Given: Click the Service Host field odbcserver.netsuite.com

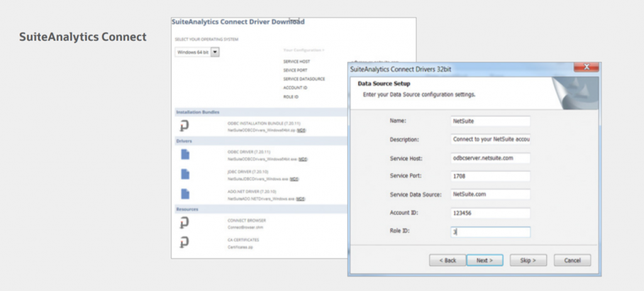Looking at the screenshot, I should [490, 158].
